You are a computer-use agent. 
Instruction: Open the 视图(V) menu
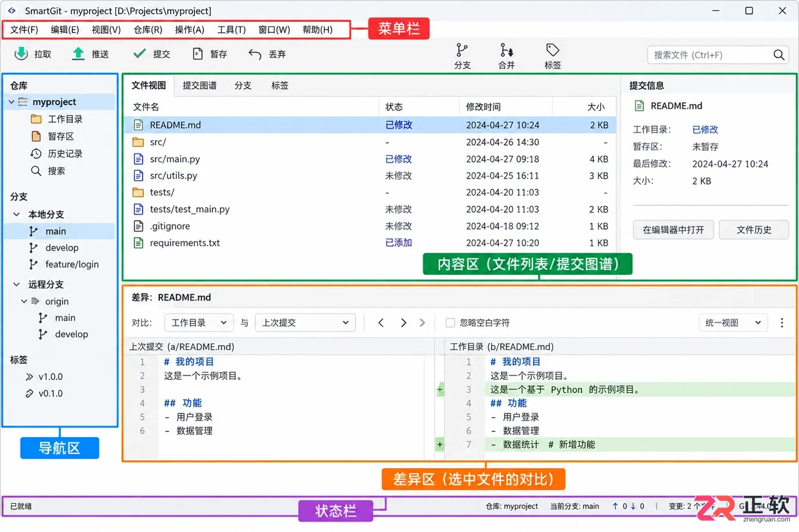tap(106, 30)
